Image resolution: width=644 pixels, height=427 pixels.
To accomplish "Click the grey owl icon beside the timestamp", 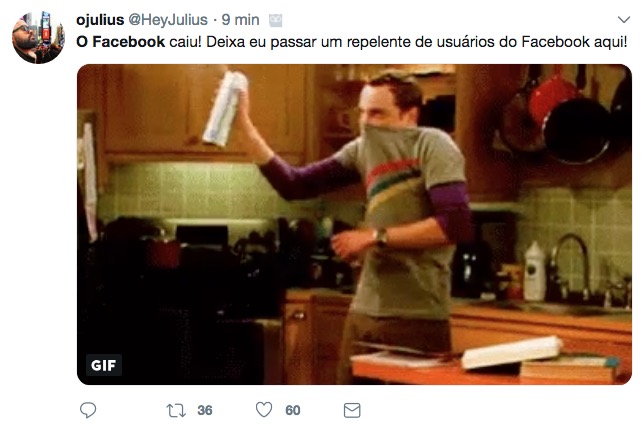I will [x=276, y=20].
